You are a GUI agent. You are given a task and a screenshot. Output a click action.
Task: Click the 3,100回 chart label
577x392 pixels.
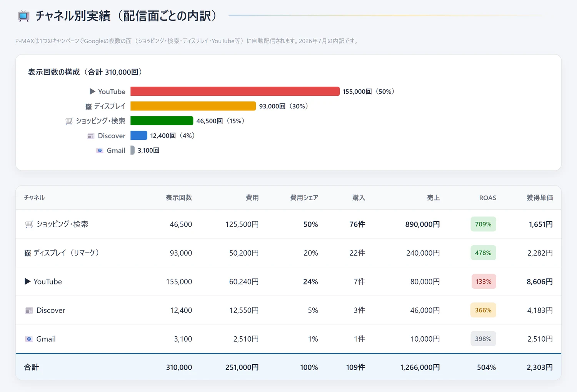point(148,150)
